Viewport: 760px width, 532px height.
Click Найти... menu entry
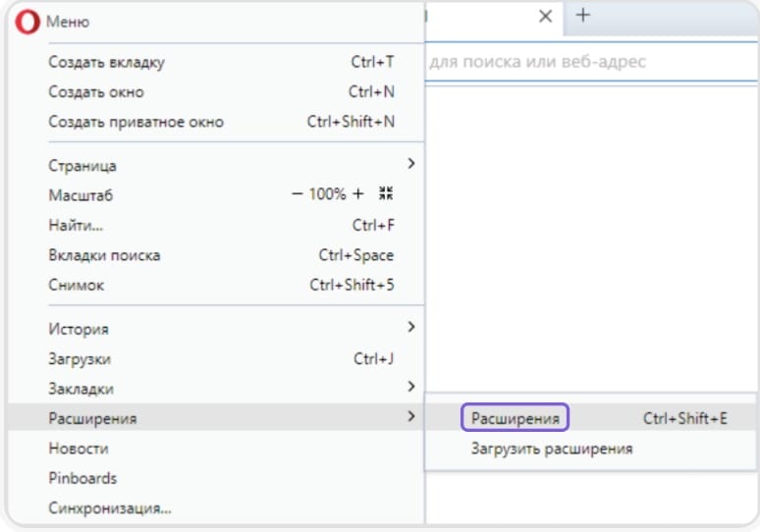click(x=76, y=225)
